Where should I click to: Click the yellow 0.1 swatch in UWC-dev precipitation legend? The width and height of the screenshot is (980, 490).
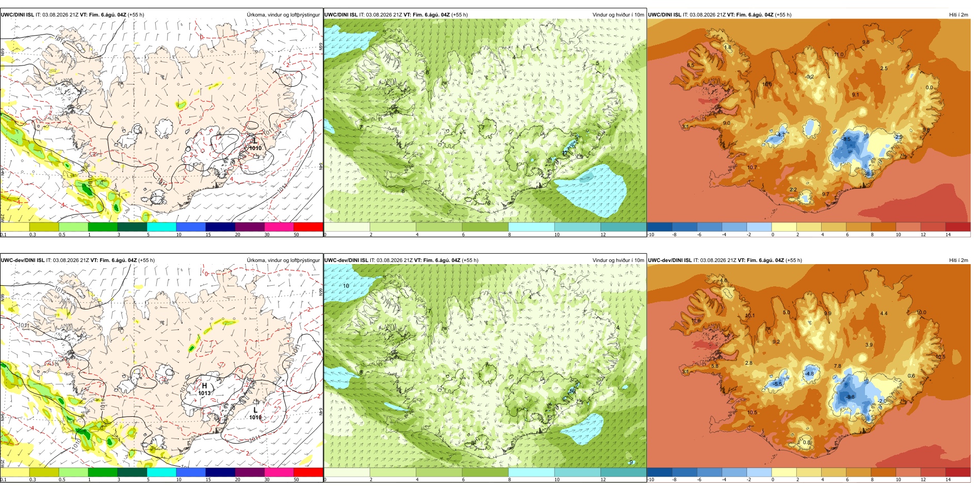14,472
